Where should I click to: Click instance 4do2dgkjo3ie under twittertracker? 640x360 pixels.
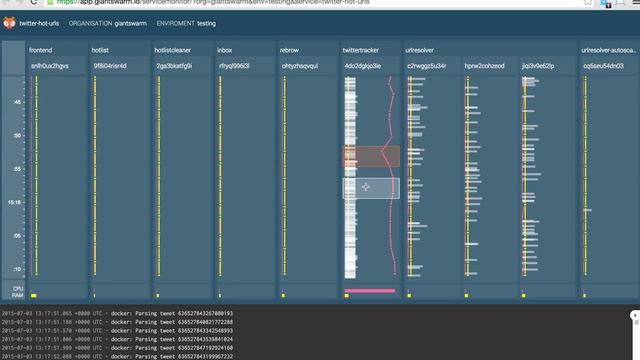pyautogui.click(x=363, y=66)
